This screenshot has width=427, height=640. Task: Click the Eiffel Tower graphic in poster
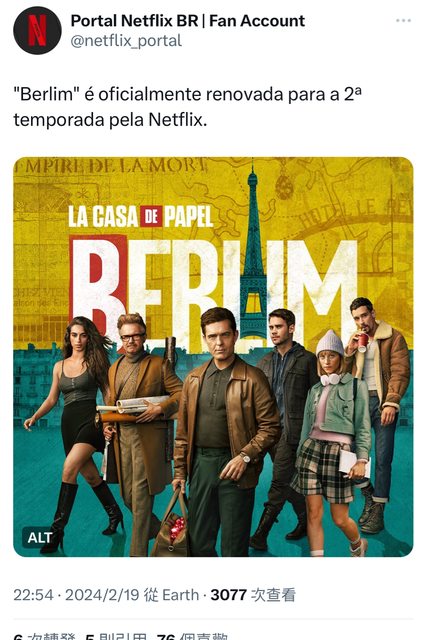[253, 253]
